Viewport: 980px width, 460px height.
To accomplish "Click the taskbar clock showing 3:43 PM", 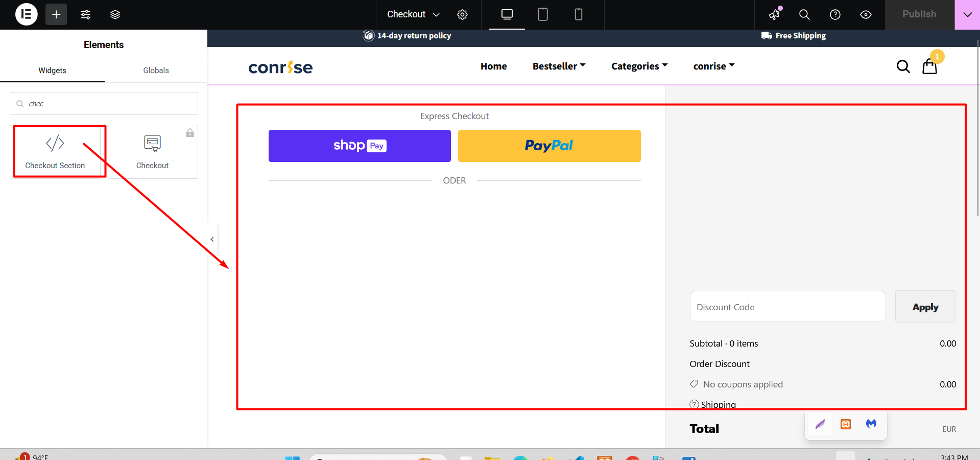I will point(954,456).
